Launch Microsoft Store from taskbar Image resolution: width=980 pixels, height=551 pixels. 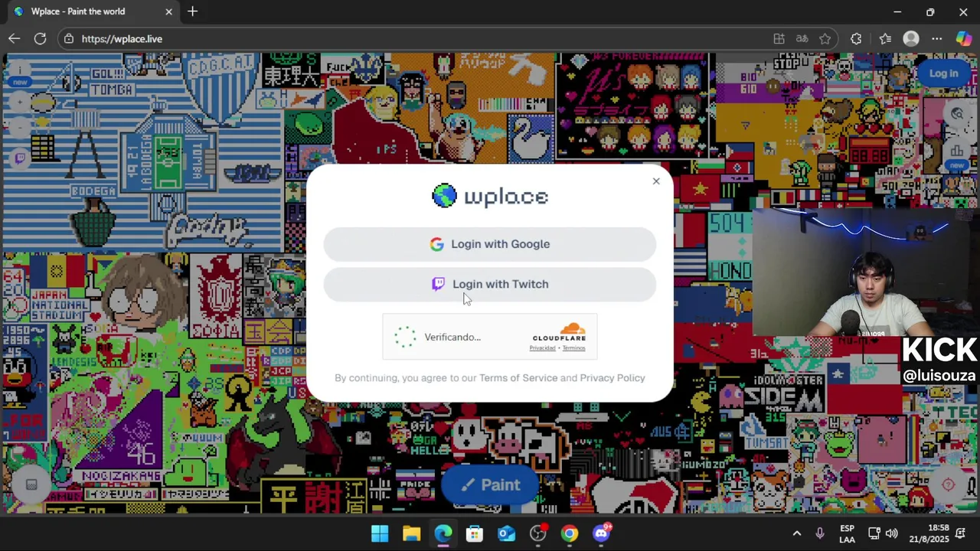tap(475, 533)
